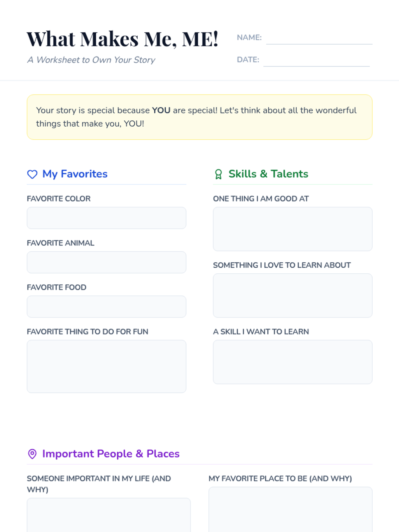This screenshot has width=399, height=532.
Task: Click the One Thing I Am Good At box
Action: point(293,229)
